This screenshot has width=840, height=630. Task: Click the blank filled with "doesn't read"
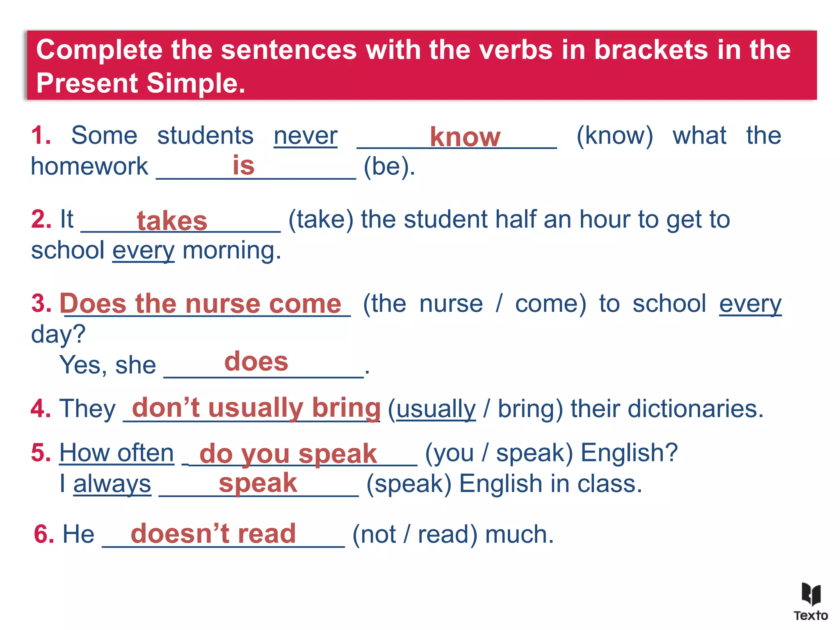click(213, 534)
